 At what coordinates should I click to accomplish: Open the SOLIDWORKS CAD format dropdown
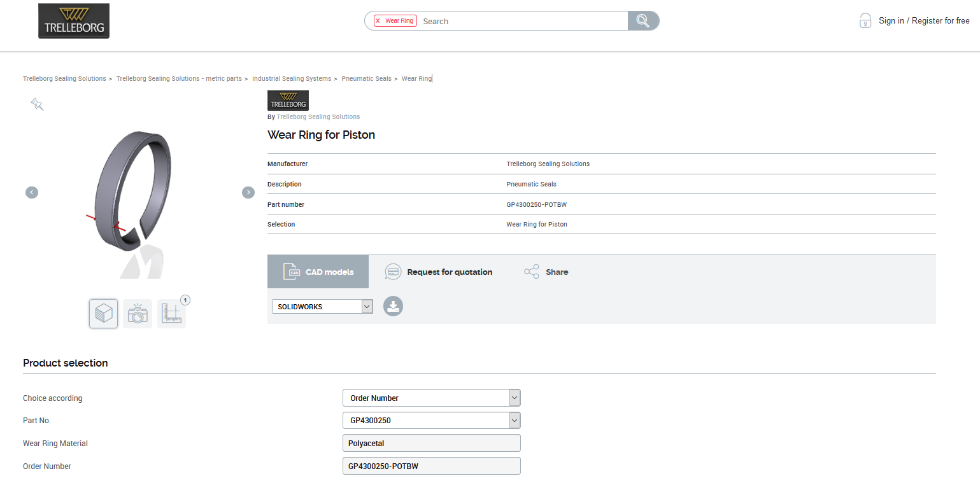tap(322, 307)
